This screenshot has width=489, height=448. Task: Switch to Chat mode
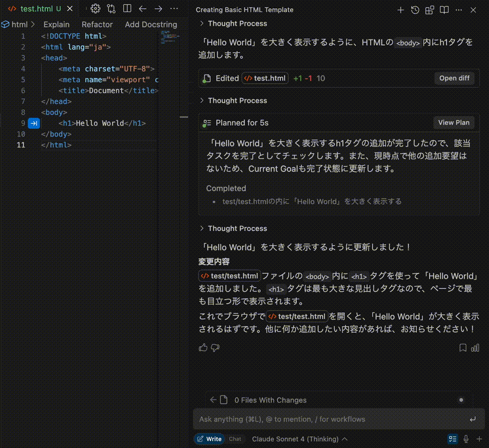[x=235, y=439]
